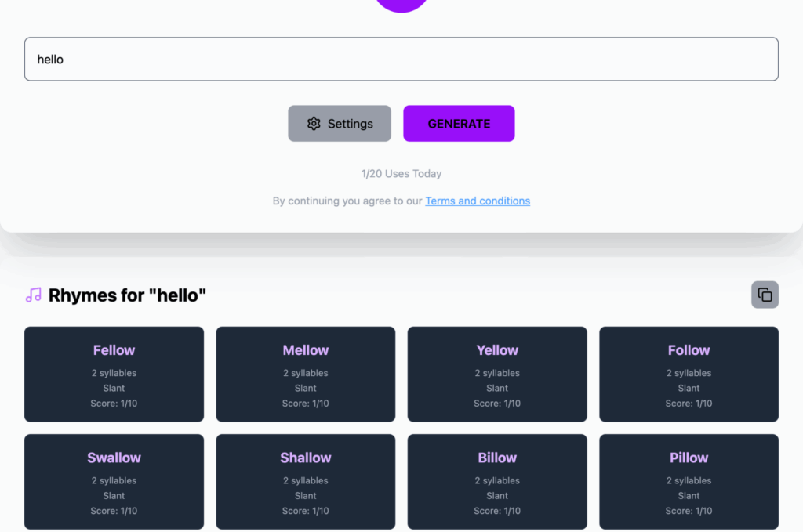Image resolution: width=803 pixels, height=532 pixels.
Task: Choose the Shallow rhyme card
Action: (x=306, y=481)
